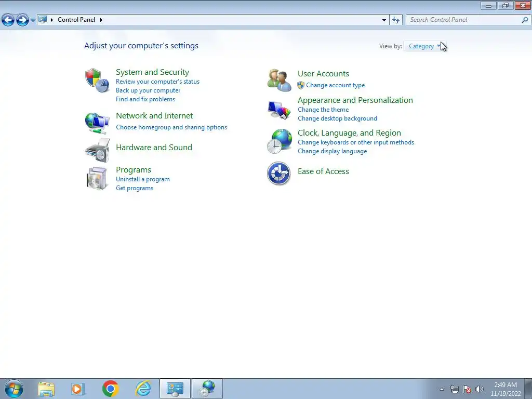
Task: Open Windows Media Player from taskbar
Action: (x=77, y=389)
